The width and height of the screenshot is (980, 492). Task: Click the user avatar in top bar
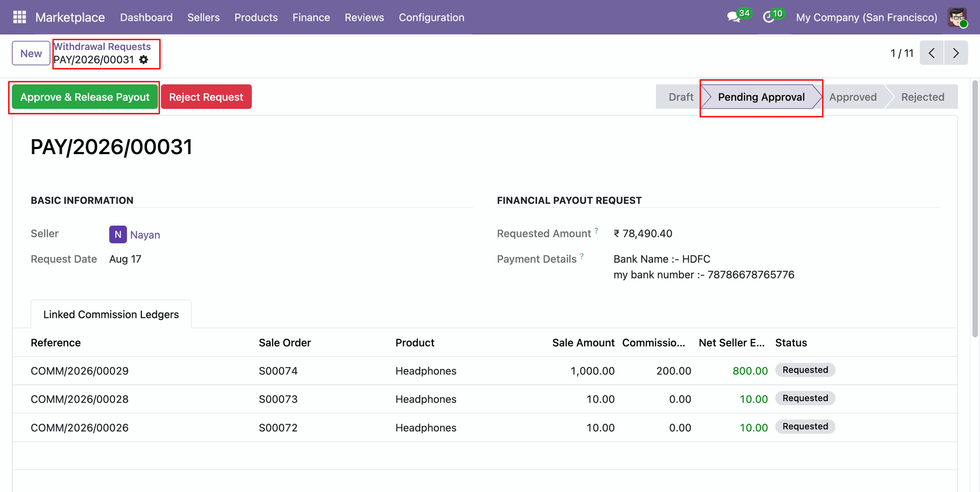point(957,17)
